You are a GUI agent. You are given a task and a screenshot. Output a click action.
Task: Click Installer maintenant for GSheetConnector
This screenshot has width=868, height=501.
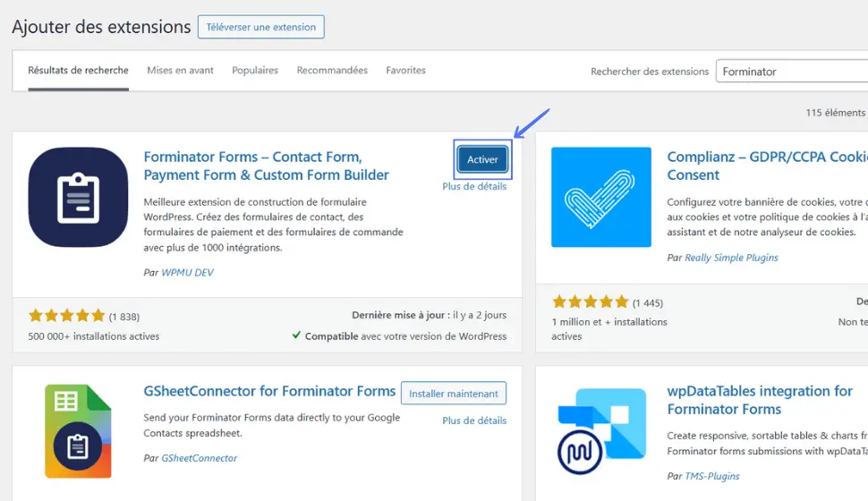(x=454, y=393)
